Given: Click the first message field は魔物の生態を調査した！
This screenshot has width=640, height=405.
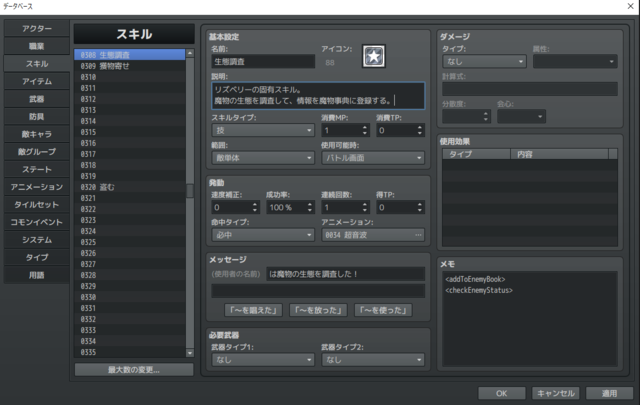Looking at the screenshot, I should point(345,274).
